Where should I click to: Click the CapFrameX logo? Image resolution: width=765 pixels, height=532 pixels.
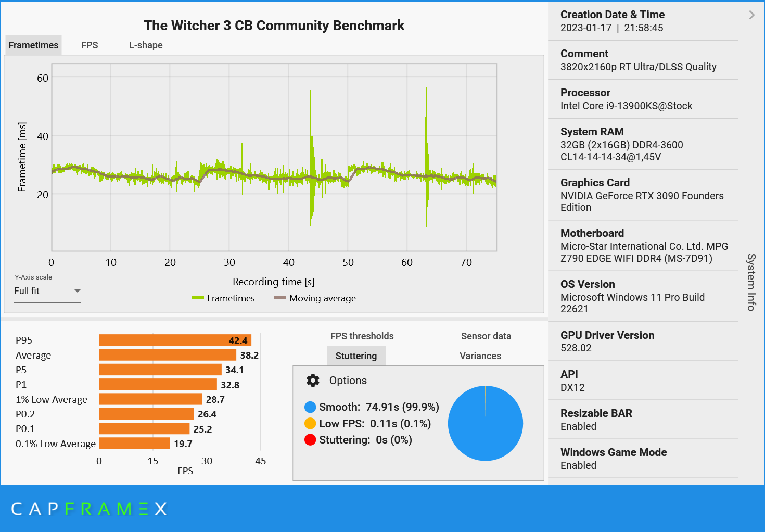click(89, 509)
